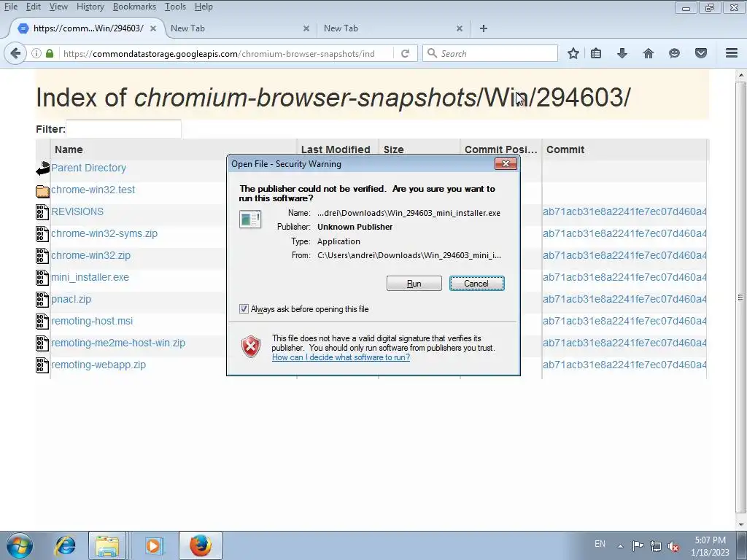
Task: View the green padlock security info
Action: pos(50,53)
